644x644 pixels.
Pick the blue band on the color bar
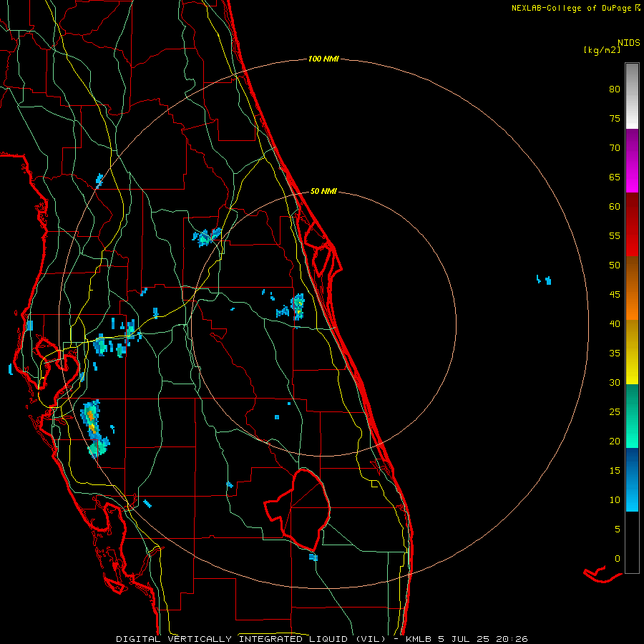(632, 479)
